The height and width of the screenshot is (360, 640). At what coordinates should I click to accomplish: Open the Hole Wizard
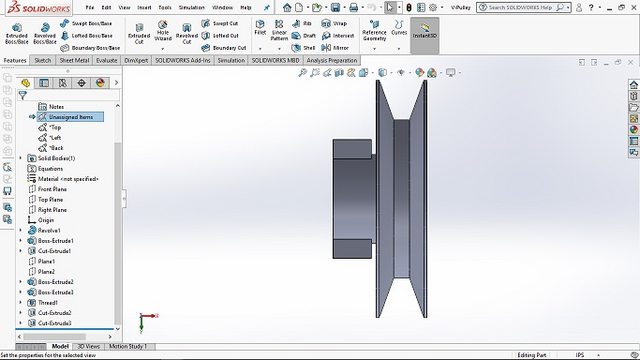pos(163,31)
